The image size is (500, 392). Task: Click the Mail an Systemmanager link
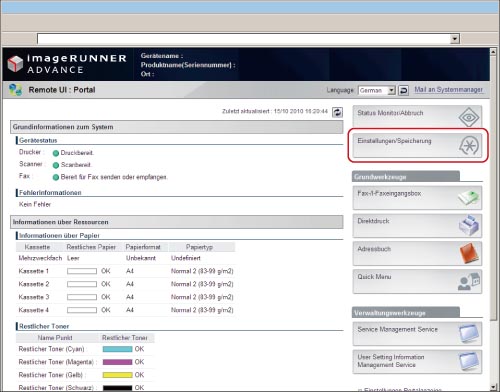tap(448, 90)
